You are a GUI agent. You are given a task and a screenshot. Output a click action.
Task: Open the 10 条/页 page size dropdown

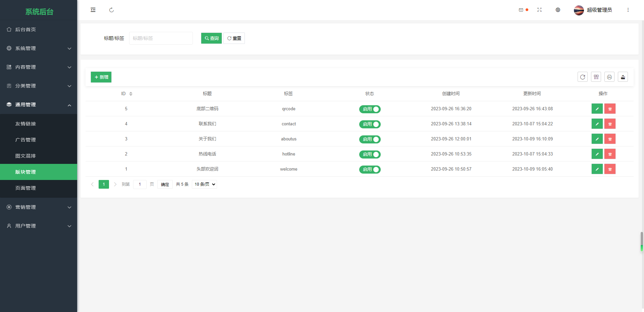point(204,184)
